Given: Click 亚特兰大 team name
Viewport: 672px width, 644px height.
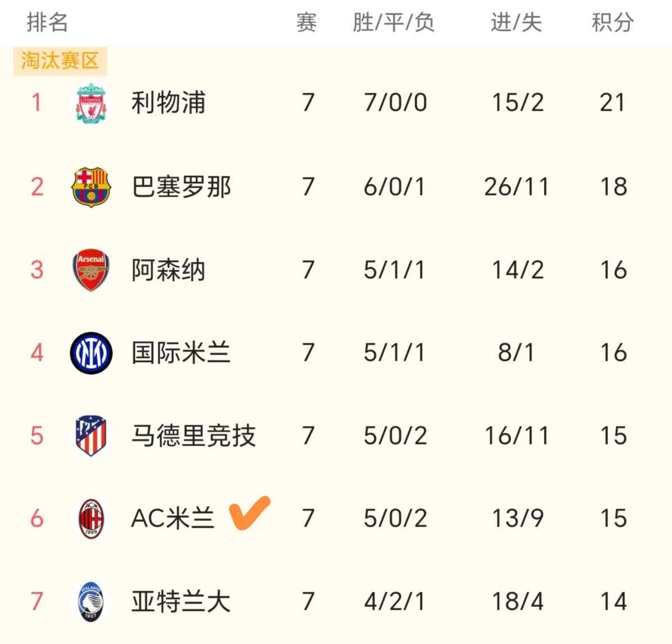Looking at the screenshot, I should 181,601.
